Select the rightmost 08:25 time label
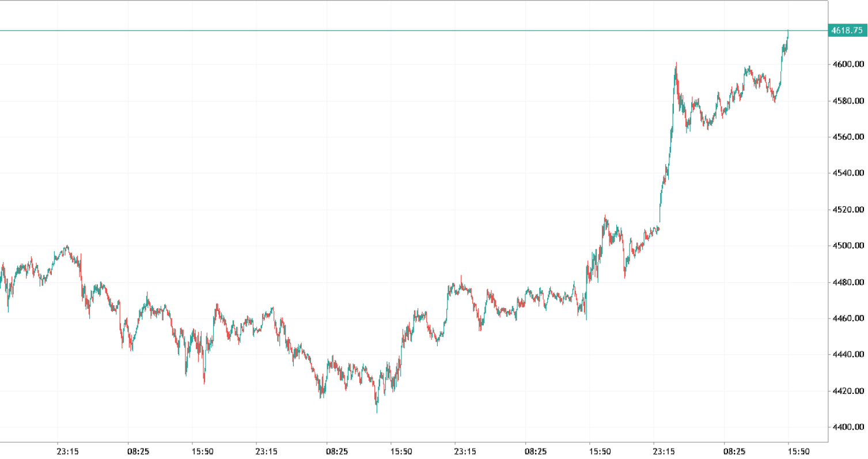The height and width of the screenshot is (459, 868). [x=734, y=451]
